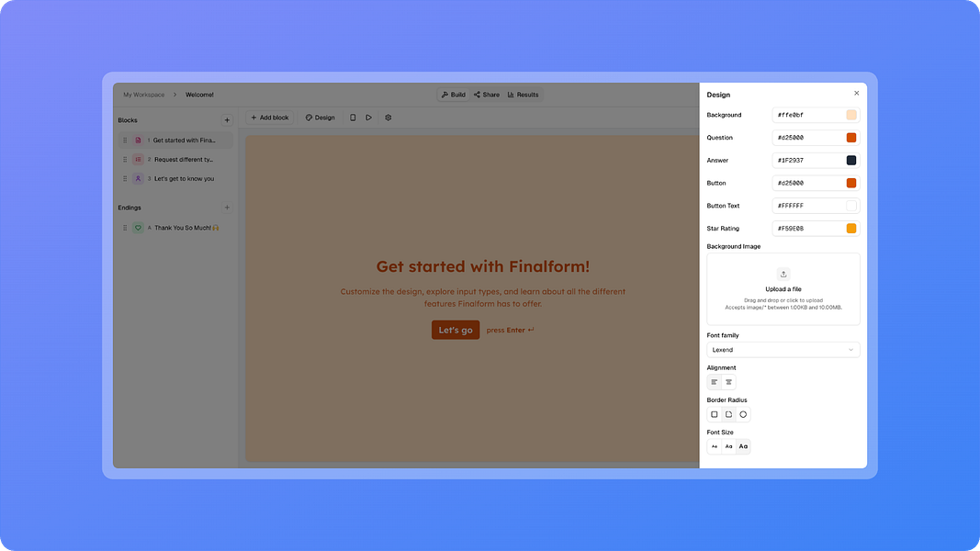Click the press Enter hint
980x551 pixels.
[x=510, y=330]
